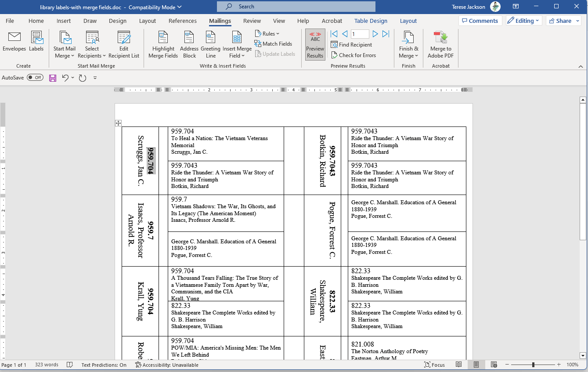Save document with the disk icon

click(53, 78)
